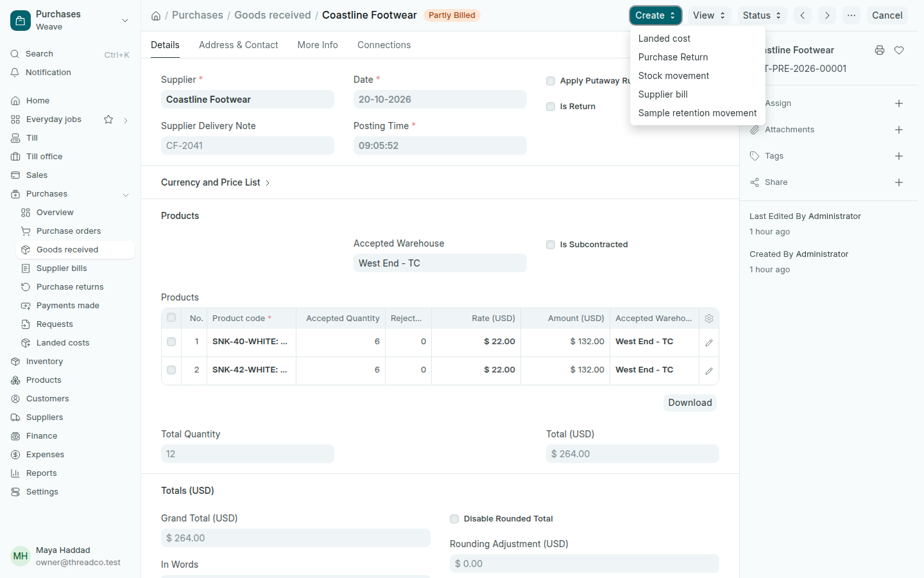924x578 pixels.
Task: Collapse the Purchases sidebar group
Action: tap(126, 195)
